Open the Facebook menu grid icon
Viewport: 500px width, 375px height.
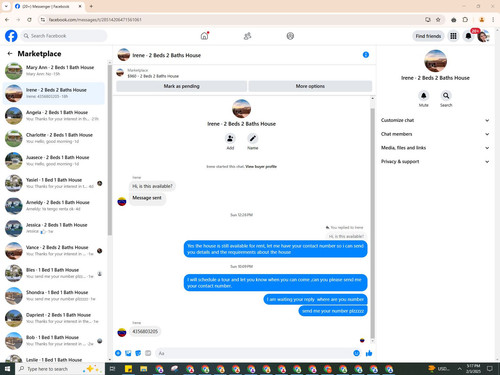[453, 36]
